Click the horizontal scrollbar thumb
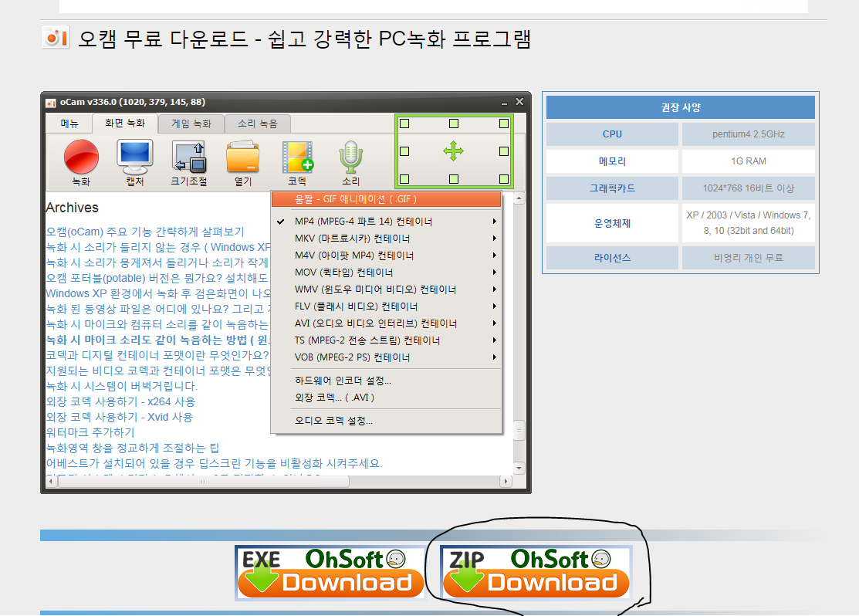 pos(203,481)
